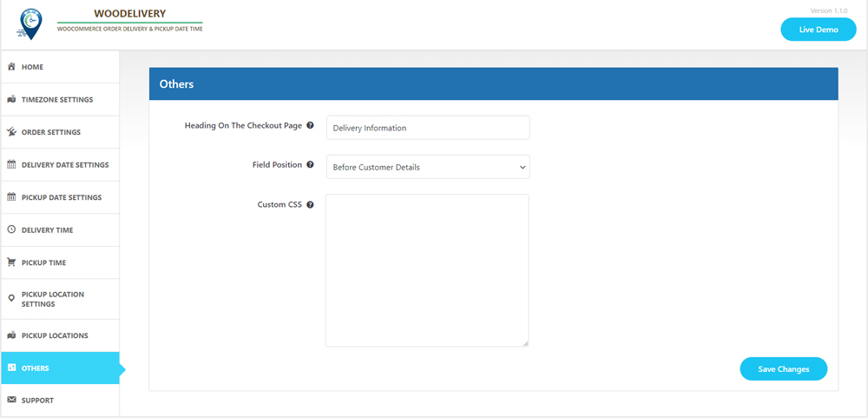Focus the Heading On The Checkout Page field
Viewport: 868px width, 418px height.
point(427,128)
